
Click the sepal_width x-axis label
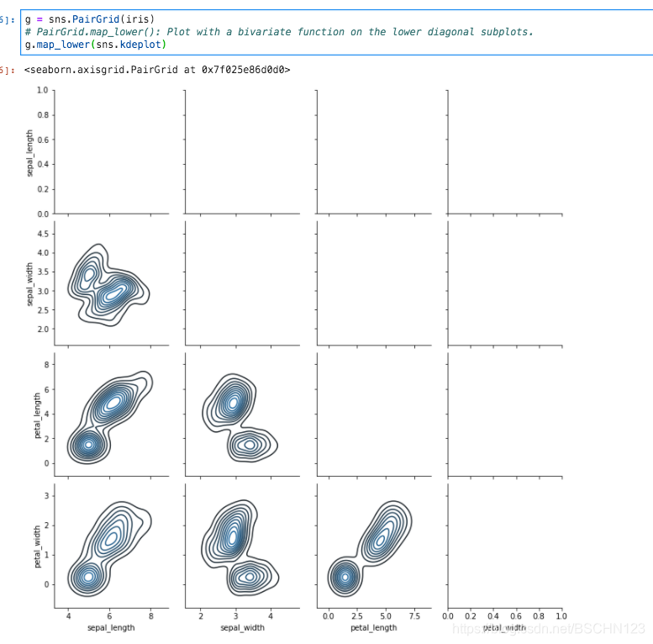(242, 627)
